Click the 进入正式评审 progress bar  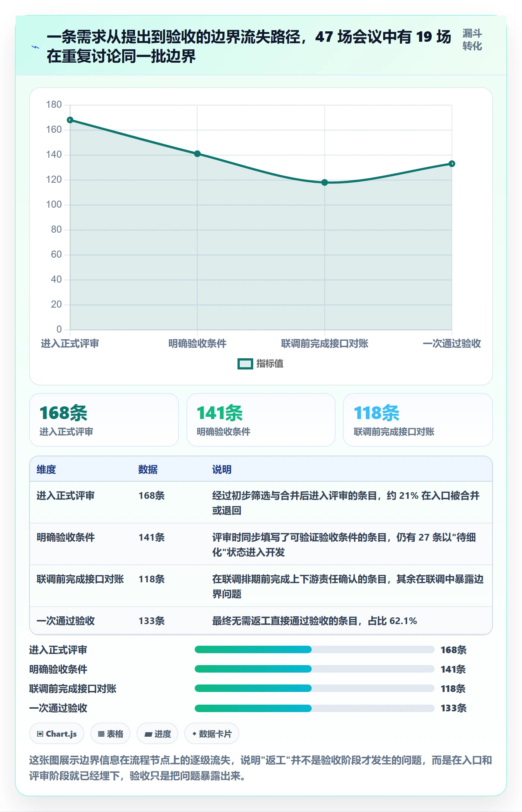314,649
